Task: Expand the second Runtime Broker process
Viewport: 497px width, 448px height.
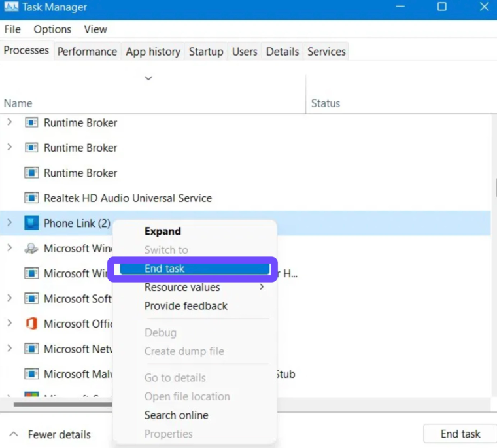Action: point(10,147)
